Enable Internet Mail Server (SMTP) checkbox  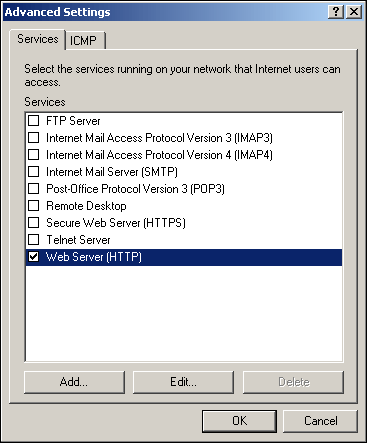33,171
